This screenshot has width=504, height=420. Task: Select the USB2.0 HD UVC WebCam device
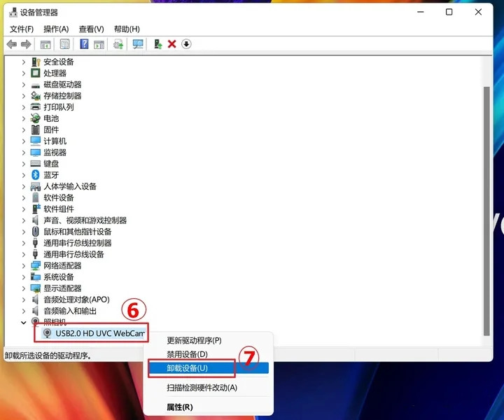click(99, 333)
